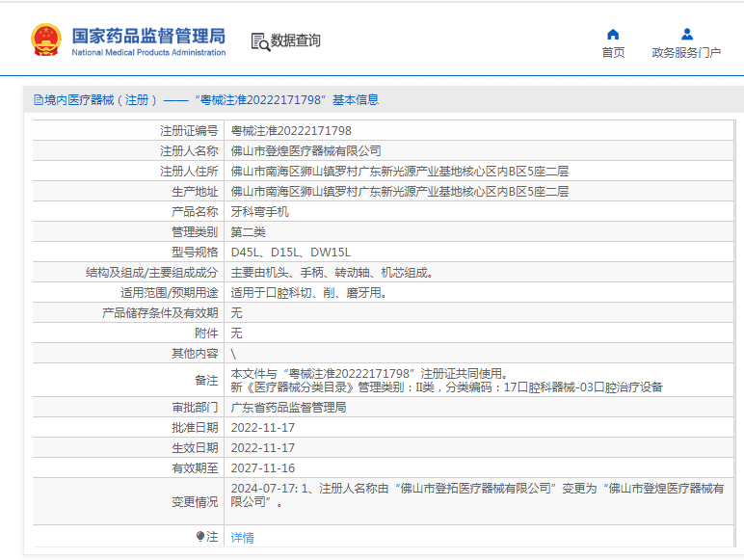Open the 详情 link
The image size is (744, 560).
click(x=243, y=537)
